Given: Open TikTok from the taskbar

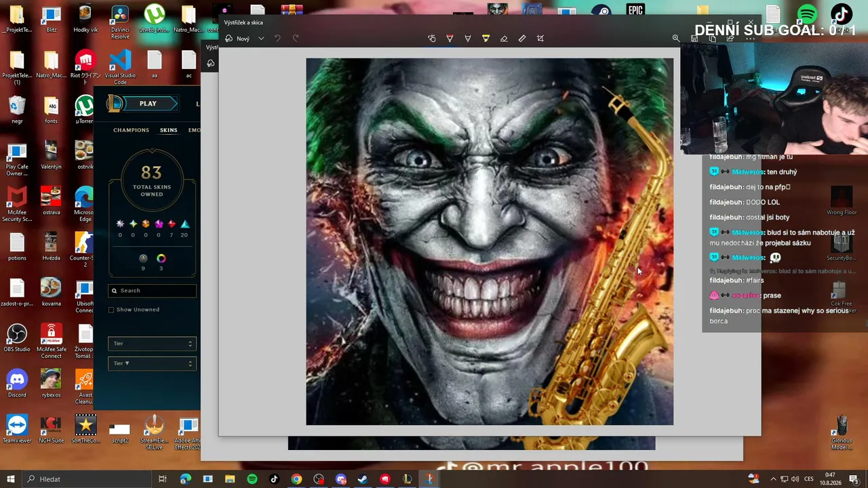Looking at the screenshot, I should (x=274, y=479).
